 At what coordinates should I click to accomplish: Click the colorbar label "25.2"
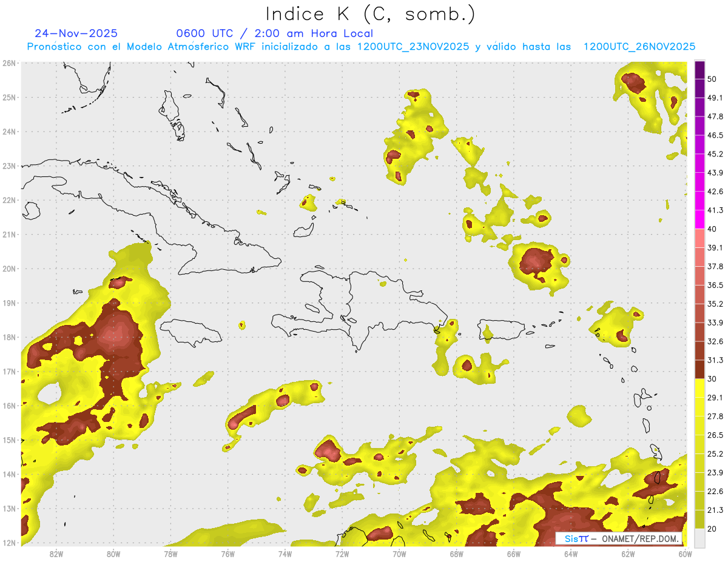pos(715,453)
